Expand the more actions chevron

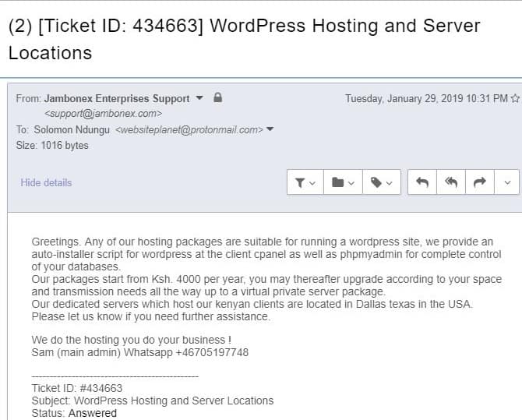(507, 182)
